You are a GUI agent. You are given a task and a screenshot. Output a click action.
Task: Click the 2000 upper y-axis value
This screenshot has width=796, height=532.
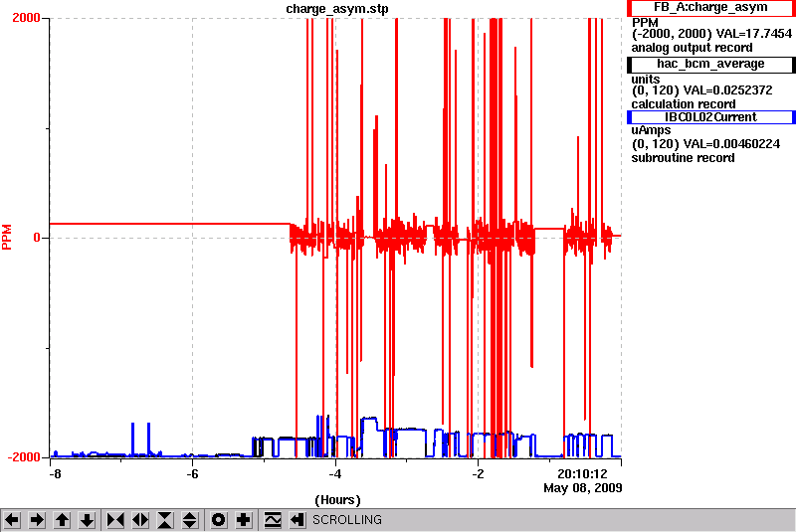(x=26, y=18)
